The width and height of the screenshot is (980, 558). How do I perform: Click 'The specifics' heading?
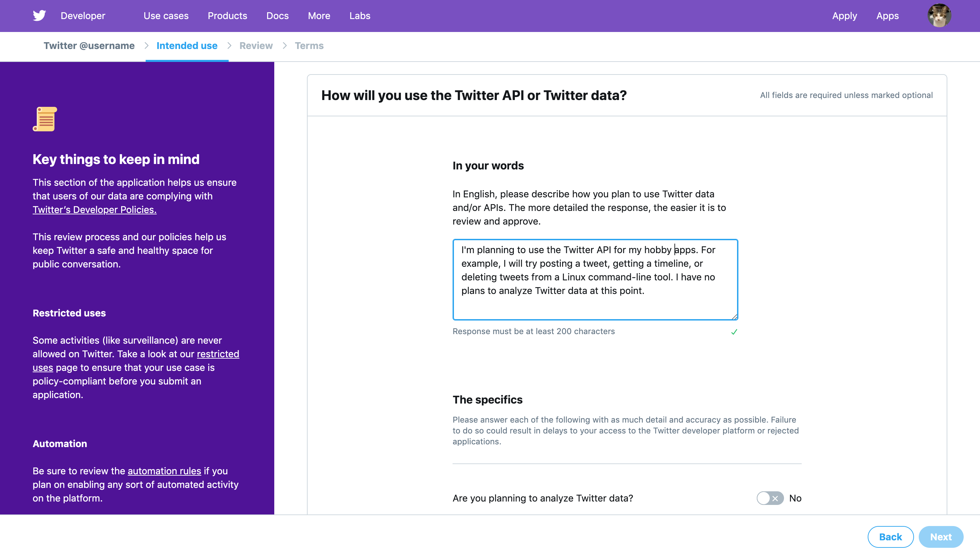(488, 400)
